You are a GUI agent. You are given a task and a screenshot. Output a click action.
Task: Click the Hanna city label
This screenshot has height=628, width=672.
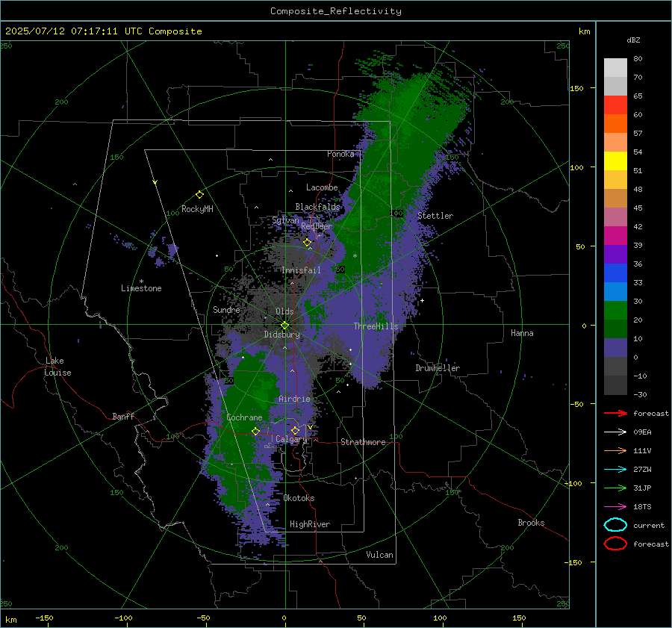[522, 333]
